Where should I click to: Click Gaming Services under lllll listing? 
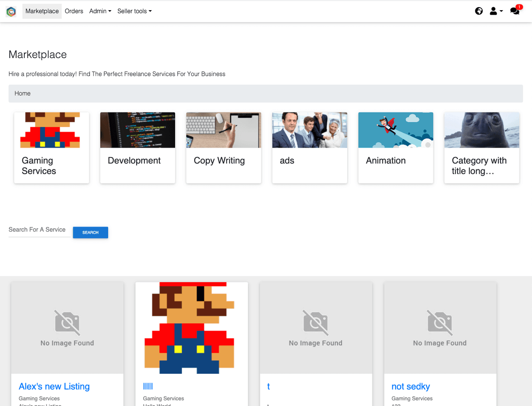coord(163,398)
